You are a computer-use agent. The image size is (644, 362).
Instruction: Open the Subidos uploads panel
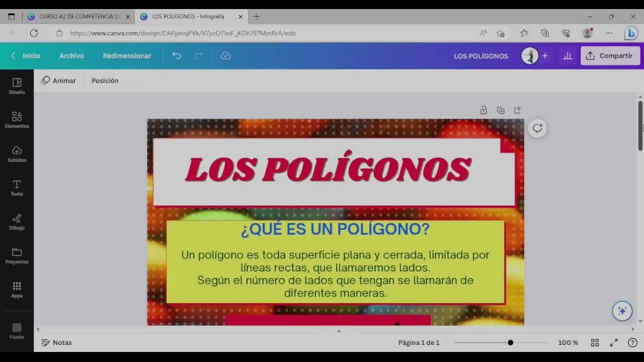tap(17, 154)
